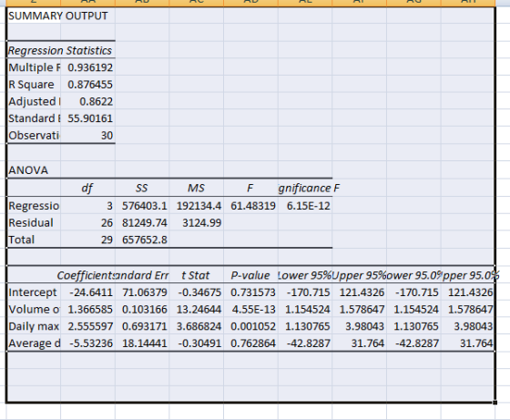
Task: Select Average d t Stat -0.30491
Action: [x=197, y=343]
